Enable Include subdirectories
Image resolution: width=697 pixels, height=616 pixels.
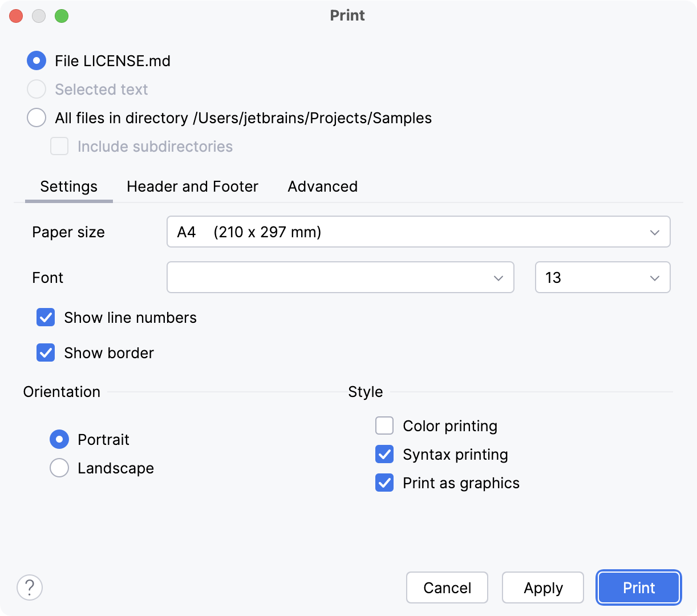coord(59,146)
